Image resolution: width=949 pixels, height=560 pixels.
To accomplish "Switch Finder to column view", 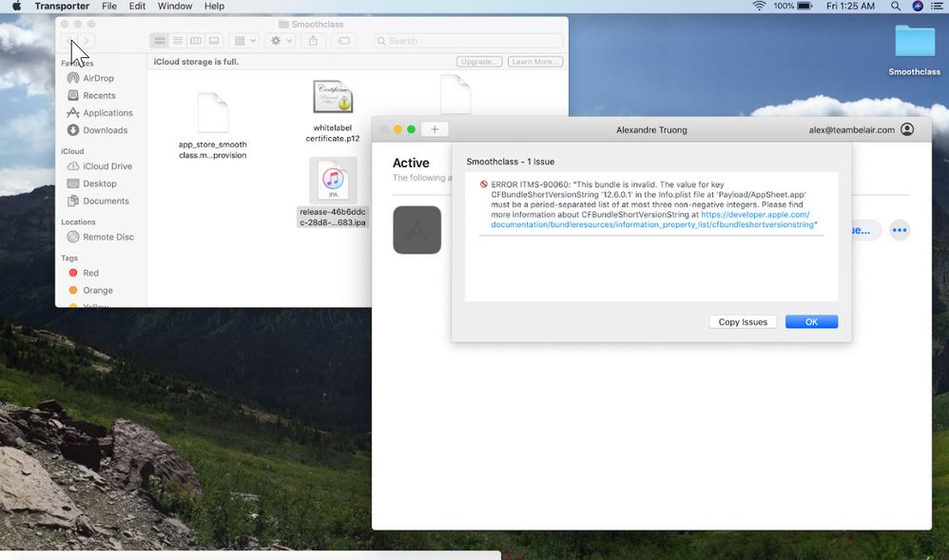I will [196, 41].
